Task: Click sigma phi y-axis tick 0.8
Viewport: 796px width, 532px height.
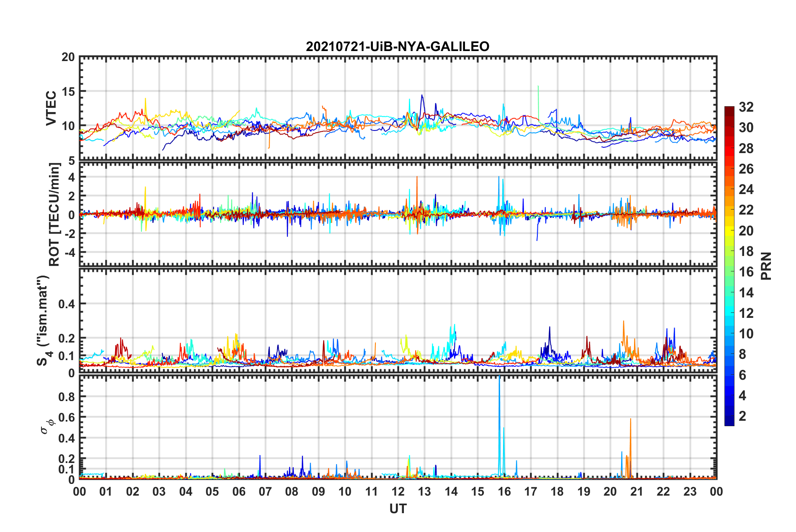Action: [x=67, y=396]
